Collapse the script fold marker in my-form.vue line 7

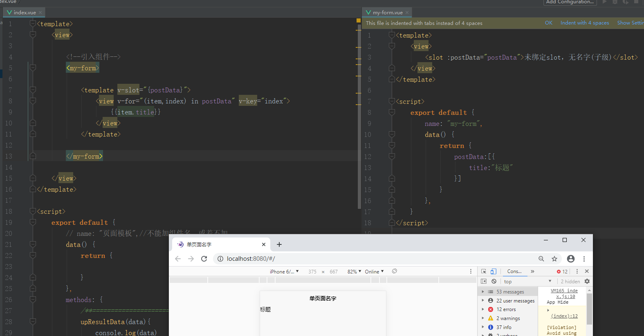(392, 101)
